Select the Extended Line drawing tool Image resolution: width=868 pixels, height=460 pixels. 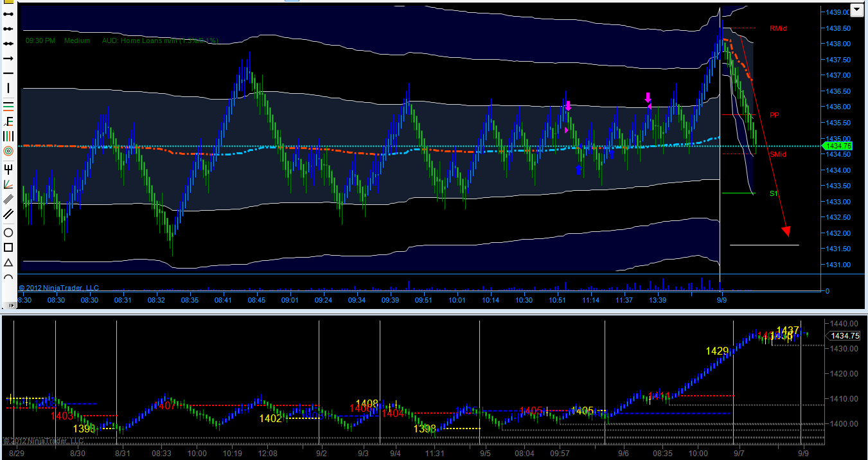click(x=8, y=44)
